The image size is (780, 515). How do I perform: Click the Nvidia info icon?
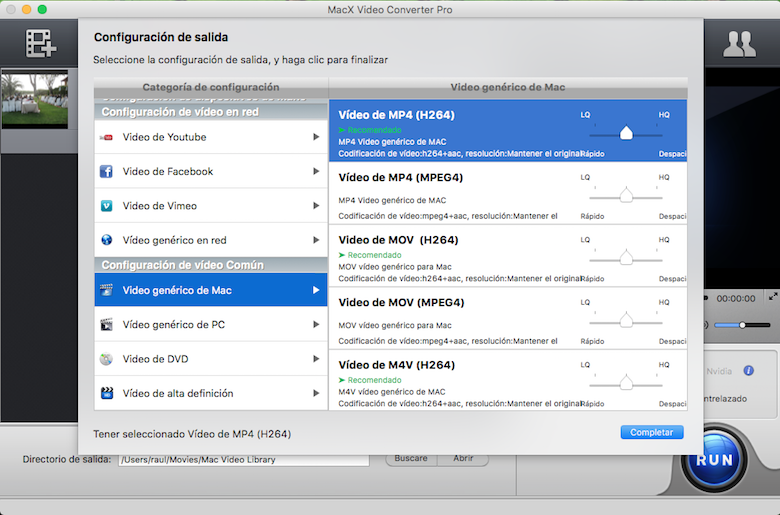click(748, 371)
